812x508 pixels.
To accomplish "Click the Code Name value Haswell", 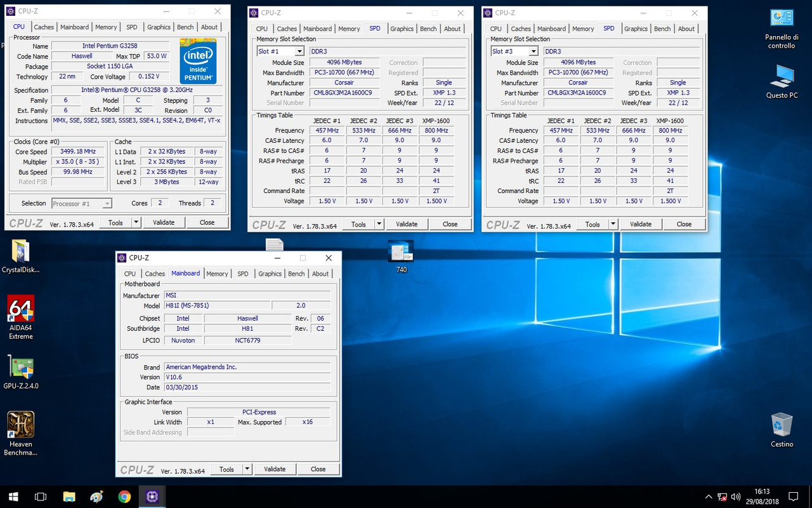I will [x=81, y=56].
